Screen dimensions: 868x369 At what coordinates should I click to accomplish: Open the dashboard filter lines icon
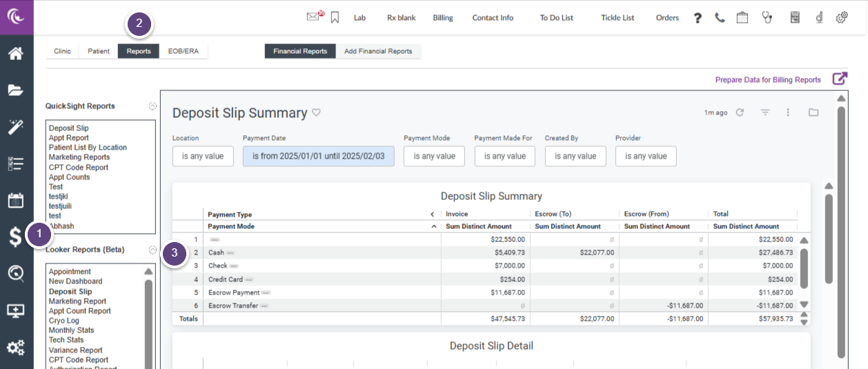tap(765, 112)
